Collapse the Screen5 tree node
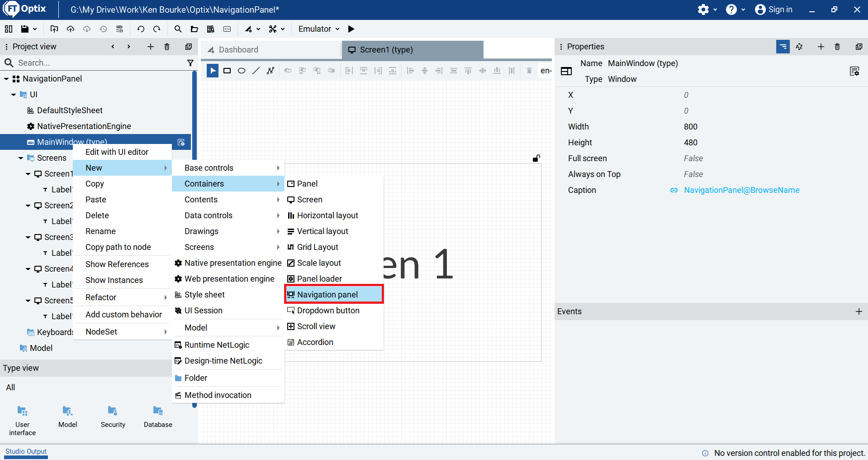 coord(28,301)
